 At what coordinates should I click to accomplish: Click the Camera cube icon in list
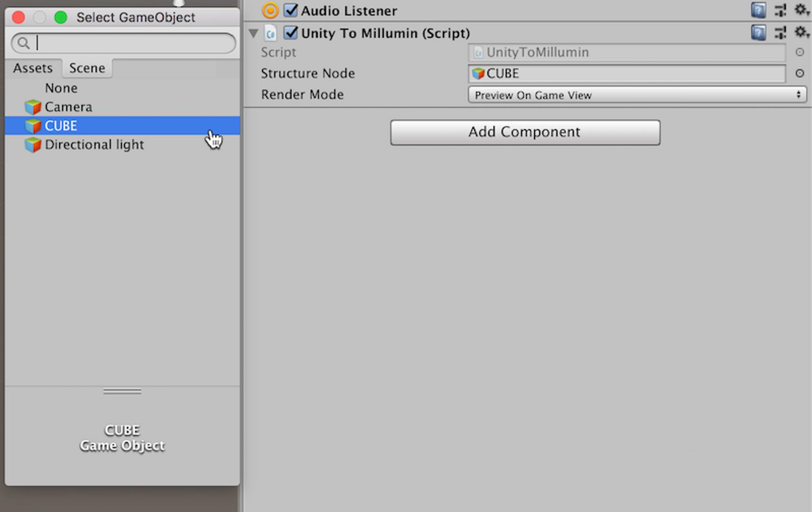click(33, 107)
